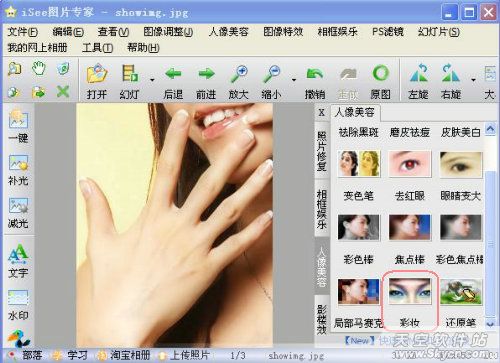This screenshot has width=500, height=363.
Task: Click the 缩小 zoom-out magnifier icon
Action: pyautogui.click(x=272, y=73)
